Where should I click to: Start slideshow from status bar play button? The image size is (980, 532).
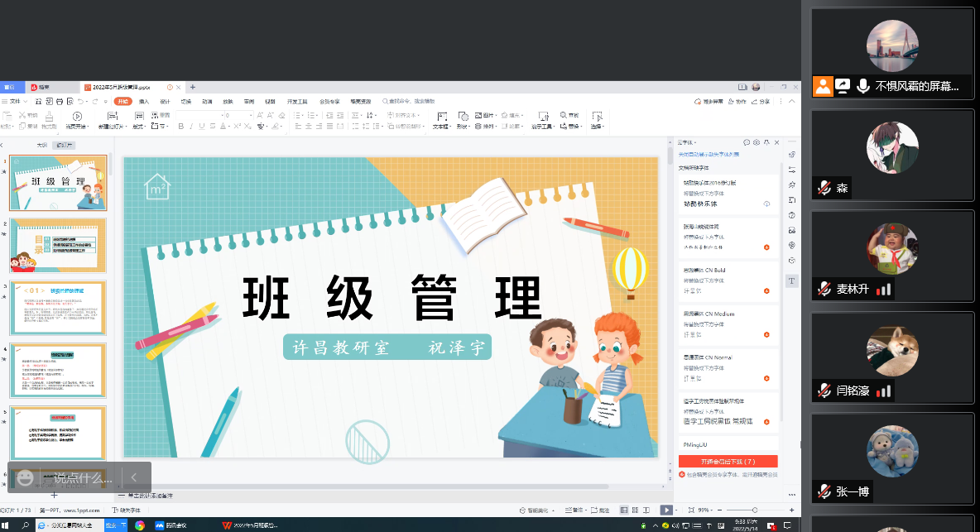[666, 510]
